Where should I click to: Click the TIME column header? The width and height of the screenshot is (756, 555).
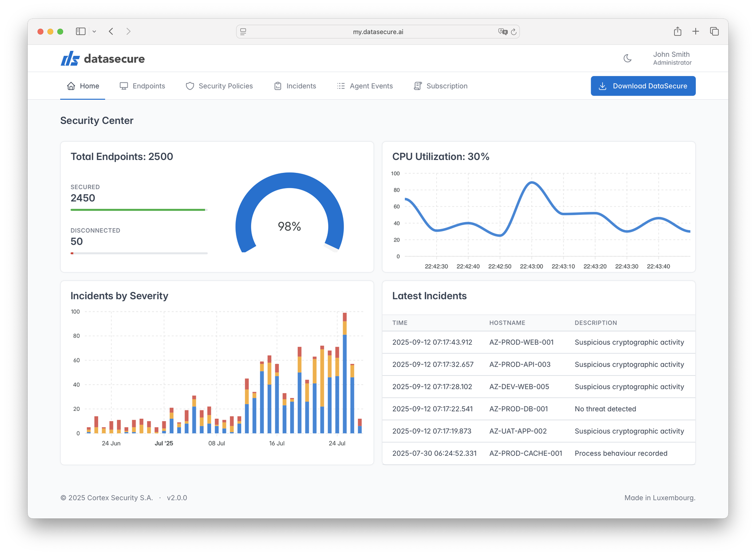(400, 323)
